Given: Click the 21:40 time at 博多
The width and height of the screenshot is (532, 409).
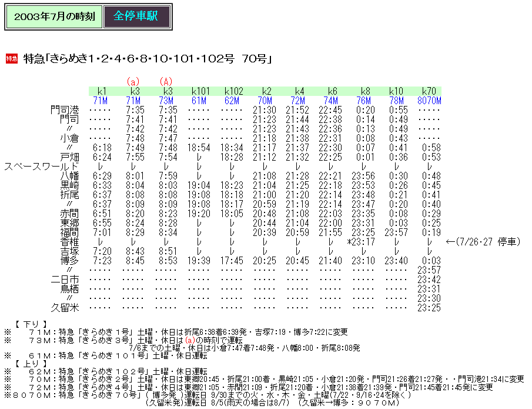Looking at the screenshot, I should [330, 261].
